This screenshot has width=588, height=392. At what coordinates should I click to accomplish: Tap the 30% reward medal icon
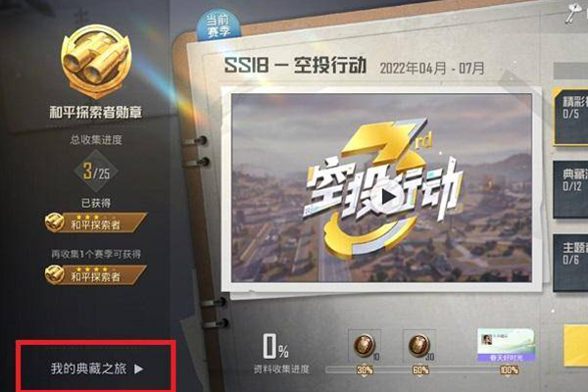(x=365, y=346)
